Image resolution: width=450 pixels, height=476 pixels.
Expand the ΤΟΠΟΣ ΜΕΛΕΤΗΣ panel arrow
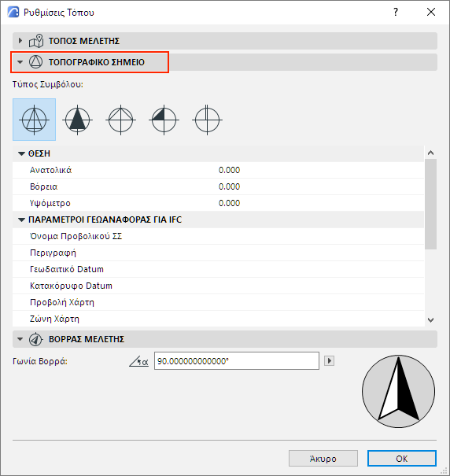pos(20,41)
